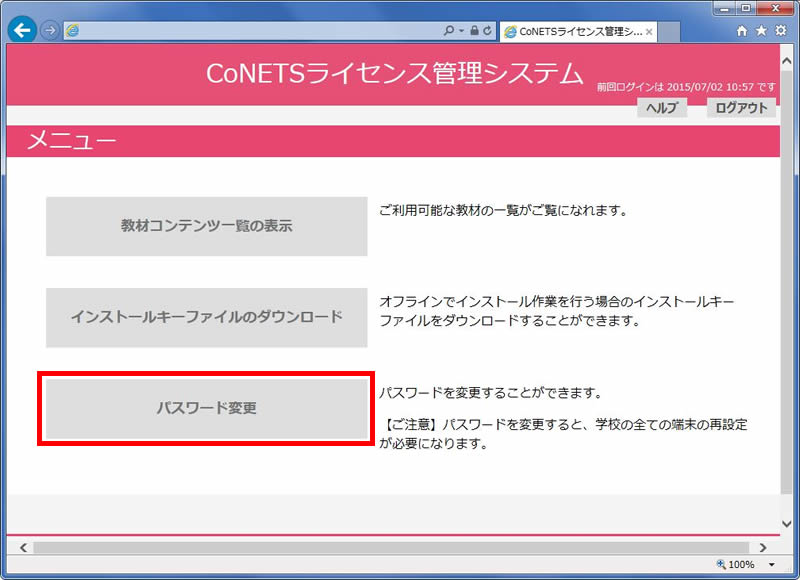The width and height of the screenshot is (800, 580).
Task: Select the CoNETSライセンス管理シ... browser tab
Action: pos(578,32)
